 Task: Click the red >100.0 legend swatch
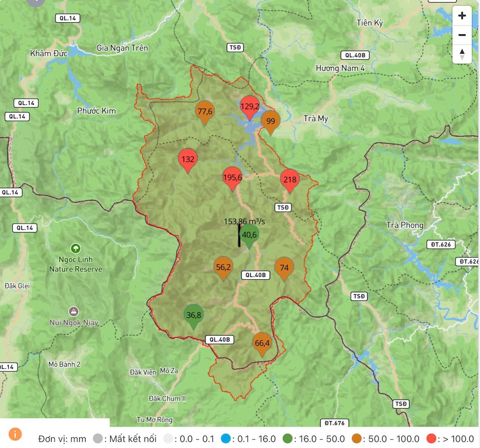click(431, 438)
